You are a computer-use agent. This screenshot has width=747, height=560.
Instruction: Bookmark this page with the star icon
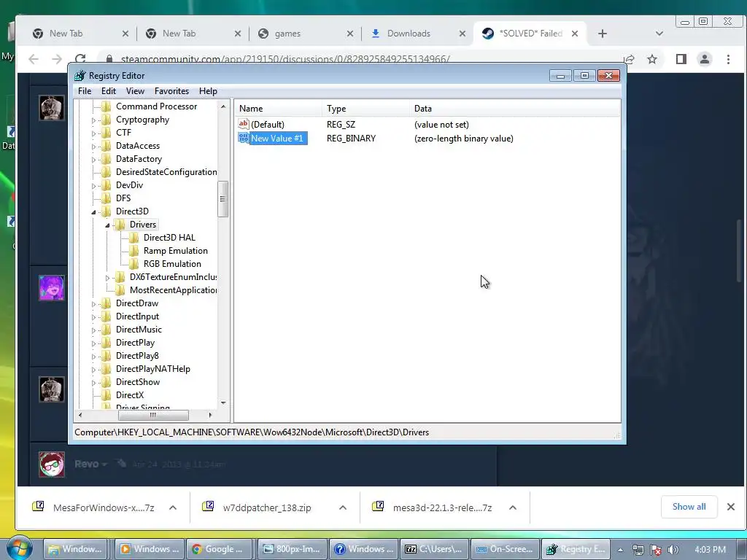pyautogui.click(x=651, y=59)
